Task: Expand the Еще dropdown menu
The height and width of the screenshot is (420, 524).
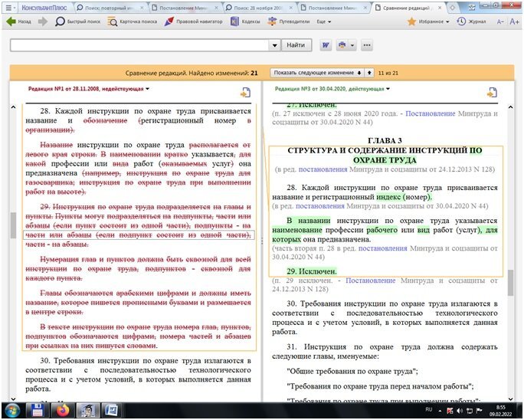Action: point(323,21)
